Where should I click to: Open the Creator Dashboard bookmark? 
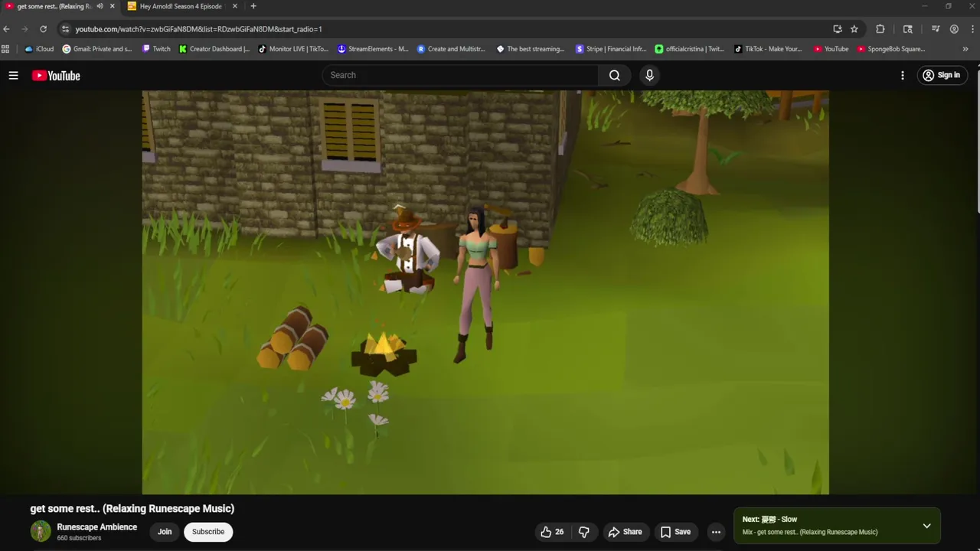pos(214,49)
